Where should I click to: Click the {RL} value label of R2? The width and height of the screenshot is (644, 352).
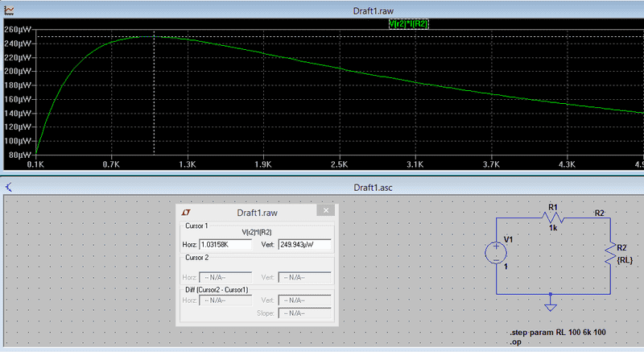[x=624, y=260]
